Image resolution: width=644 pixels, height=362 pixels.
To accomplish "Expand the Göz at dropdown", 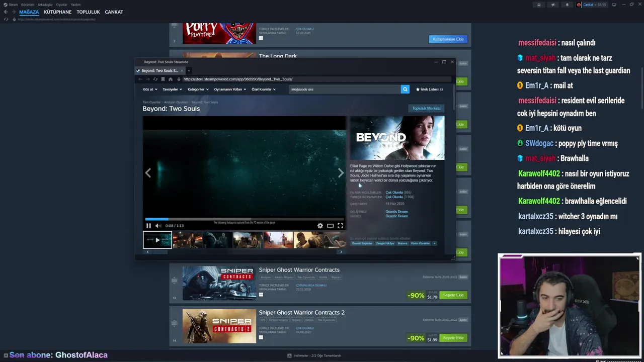I will click(150, 89).
